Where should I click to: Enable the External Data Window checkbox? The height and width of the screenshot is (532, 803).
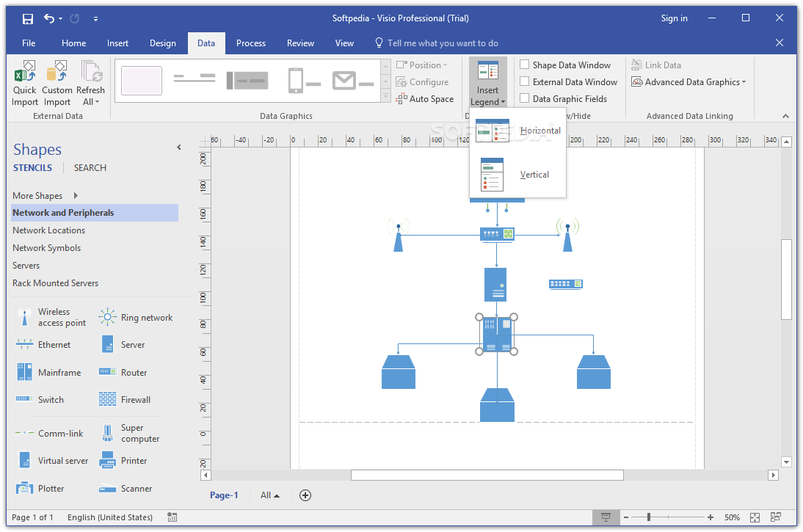pyautogui.click(x=524, y=81)
